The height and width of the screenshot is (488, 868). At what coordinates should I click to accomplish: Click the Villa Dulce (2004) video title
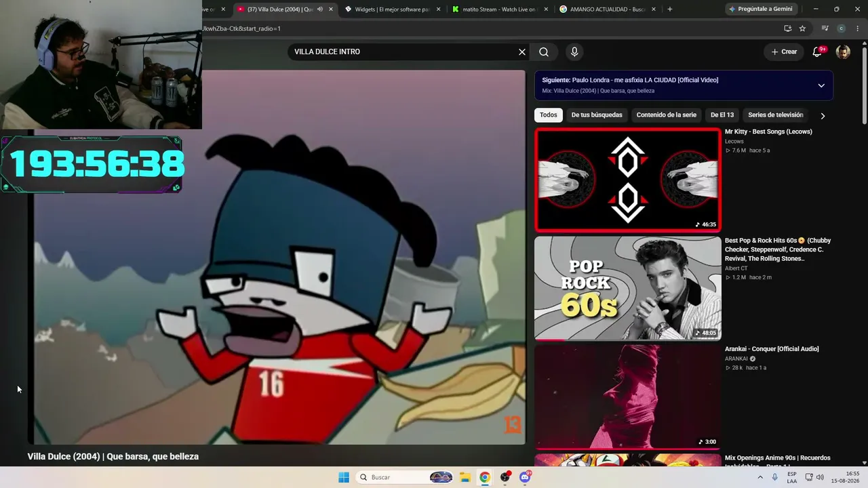tap(113, 457)
